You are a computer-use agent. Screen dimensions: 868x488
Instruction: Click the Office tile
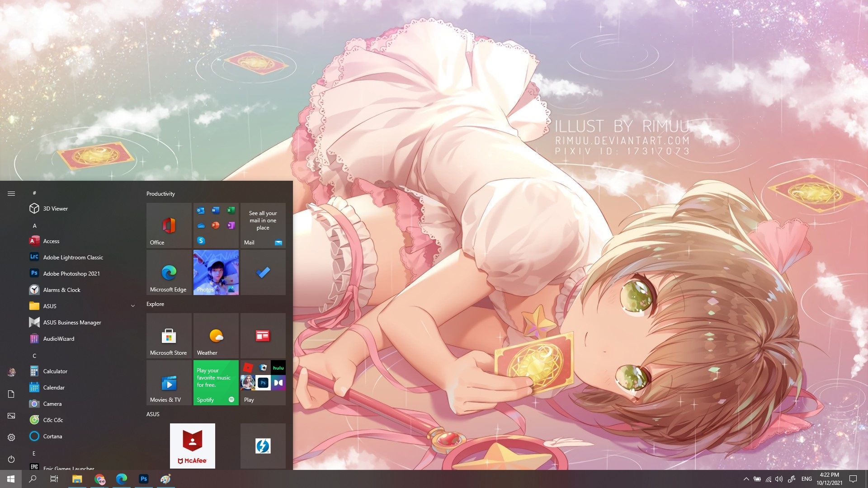tap(169, 225)
